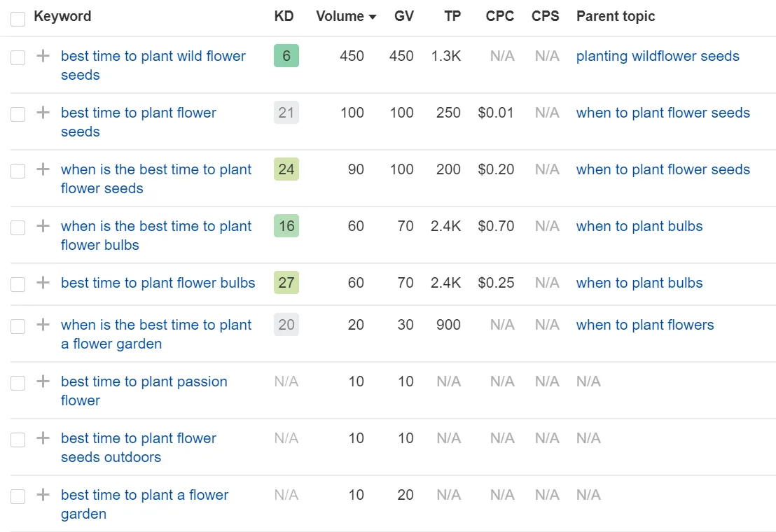Click plus icon beside 'best time to plant flower bulbs'
Screen dimensions: 776x532
[x=43, y=283]
